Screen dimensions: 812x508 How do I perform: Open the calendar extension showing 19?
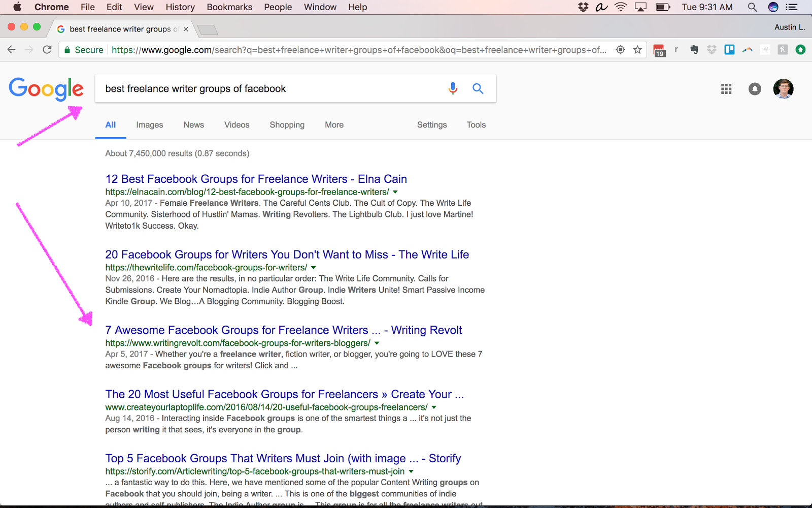tap(659, 50)
